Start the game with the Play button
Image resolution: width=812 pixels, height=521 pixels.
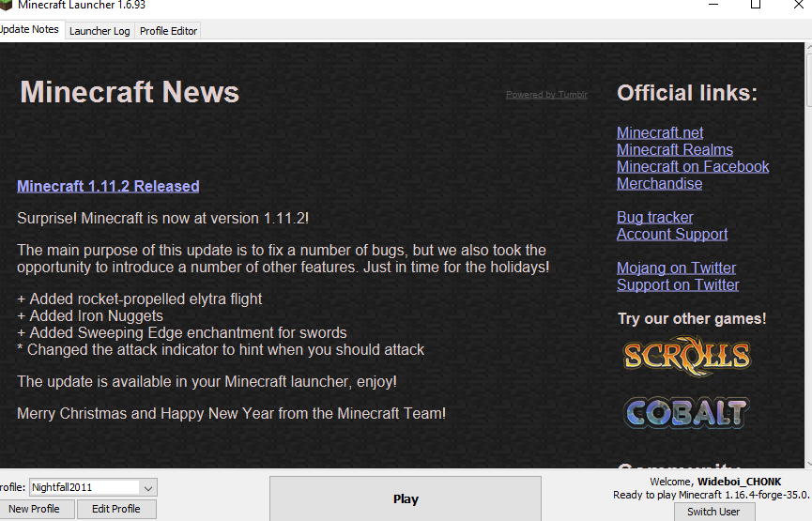(406, 498)
